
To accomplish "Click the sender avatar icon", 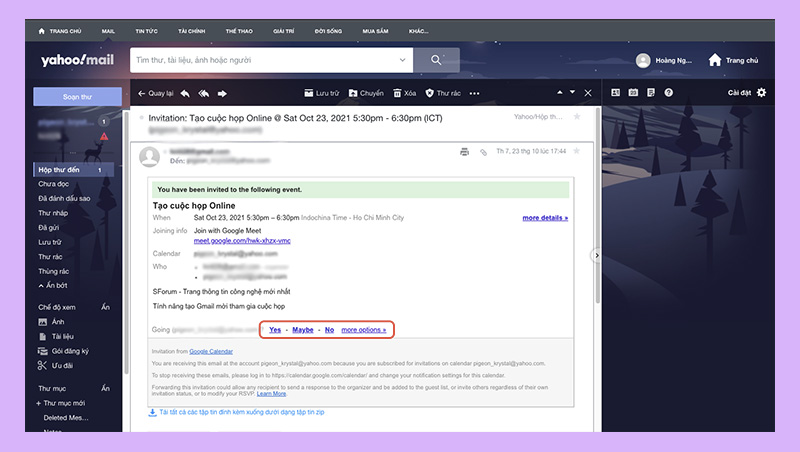I will pyautogui.click(x=149, y=157).
